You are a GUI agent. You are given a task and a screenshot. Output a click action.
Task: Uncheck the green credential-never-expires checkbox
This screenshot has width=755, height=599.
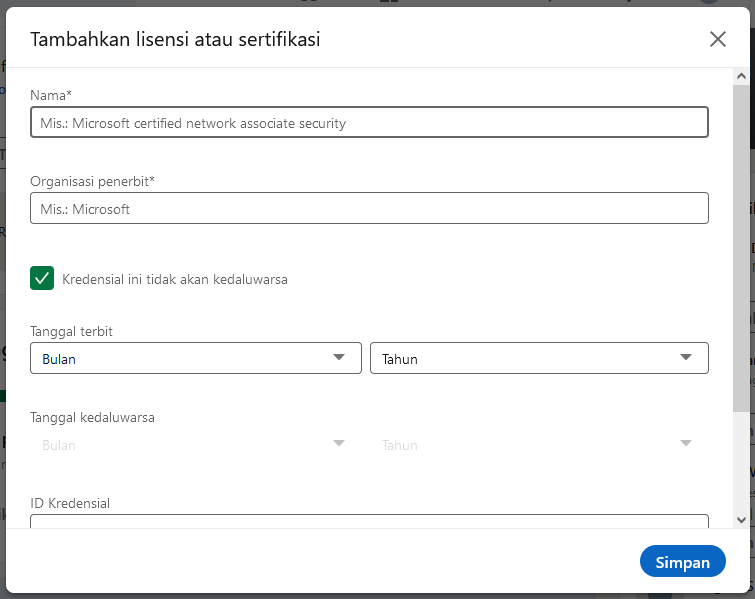pyautogui.click(x=42, y=278)
